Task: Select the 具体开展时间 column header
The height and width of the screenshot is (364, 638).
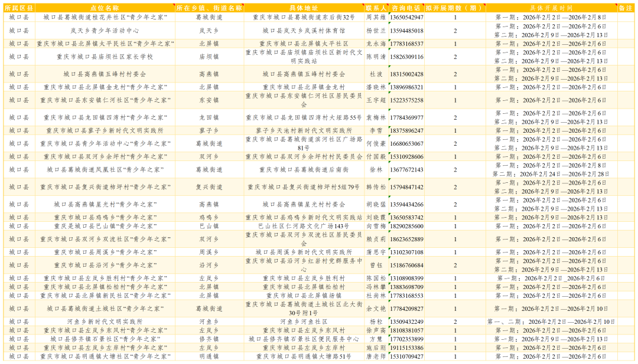Action: [551, 8]
